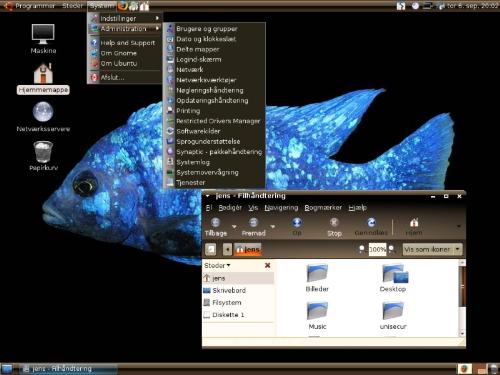Image resolution: width=500 pixels, height=375 pixels.
Task: Open Systemovervågning
Action: (214, 172)
